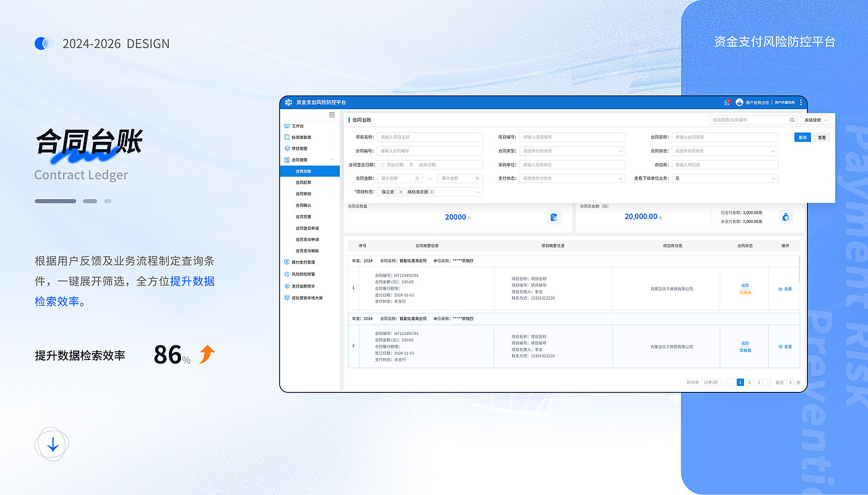Image resolution: width=868 pixels, height=495 pixels.
Task: Select page 1 in pagination
Action: pos(741,382)
